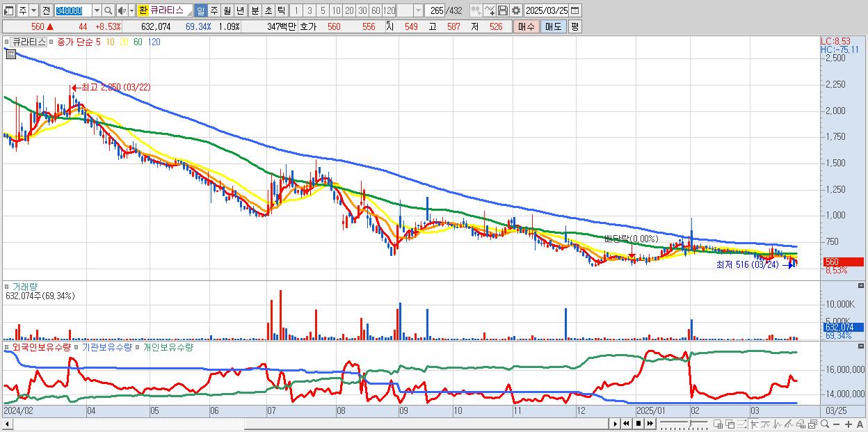Select the 5 interval tab
Image resolution: width=868 pixels, height=432 pixels.
pyautogui.click(x=323, y=10)
